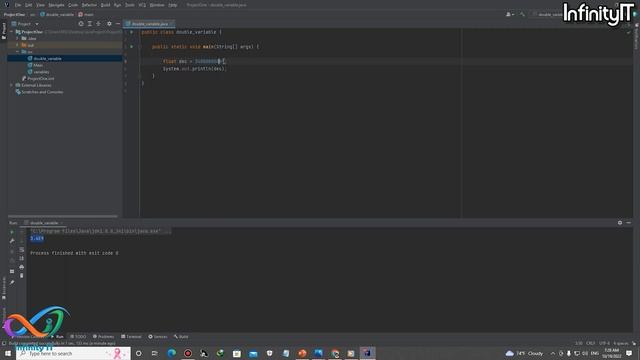Toggle Project tool window side tab
This screenshot has height=360, width=640.
click(4, 31)
